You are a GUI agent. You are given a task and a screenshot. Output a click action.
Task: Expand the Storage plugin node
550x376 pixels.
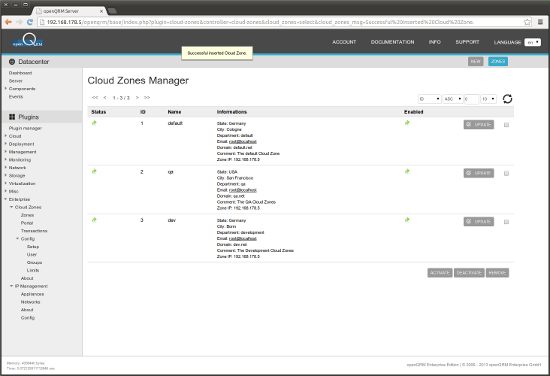(6, 175)
